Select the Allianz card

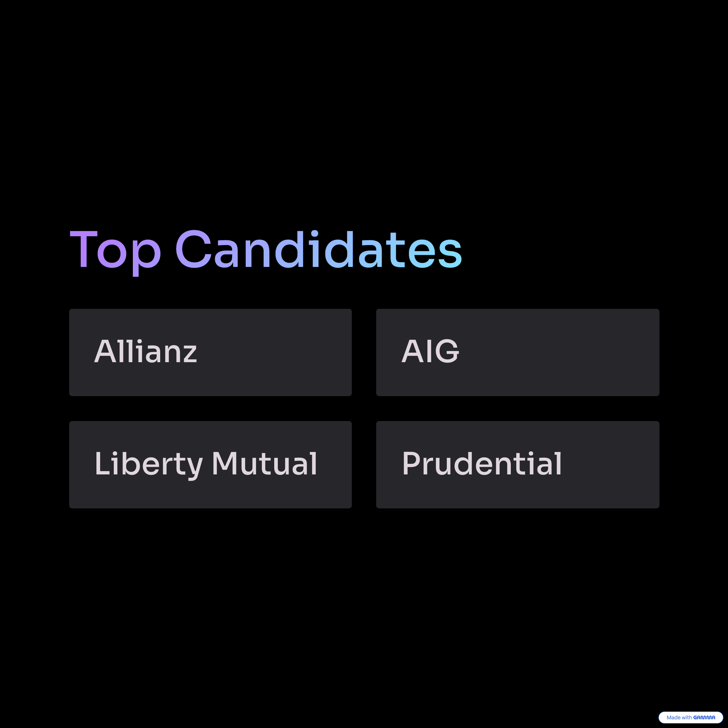pos(210,352)
